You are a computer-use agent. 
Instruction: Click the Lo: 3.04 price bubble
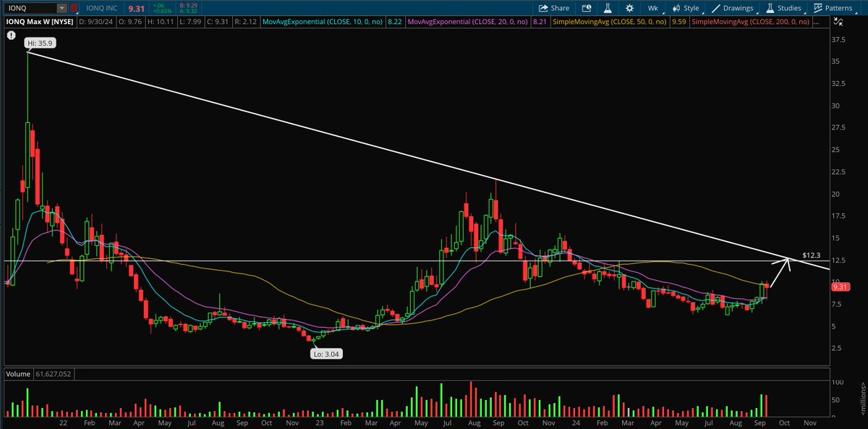325,352
